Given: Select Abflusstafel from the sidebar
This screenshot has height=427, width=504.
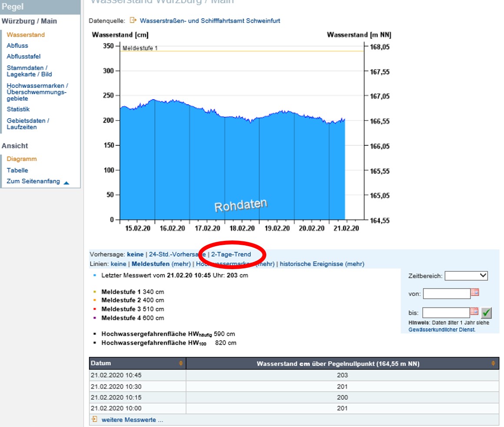Looking at the screenshot, I should point(23,57).
